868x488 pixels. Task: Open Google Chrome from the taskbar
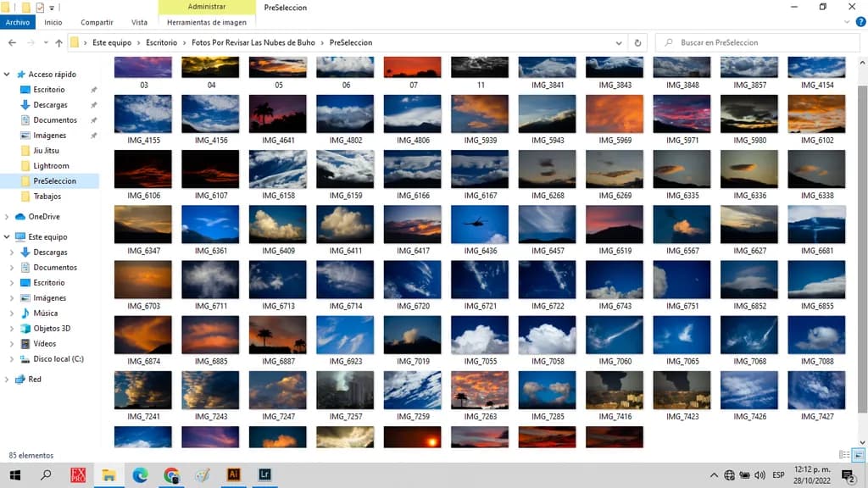[x=171, y=474]
